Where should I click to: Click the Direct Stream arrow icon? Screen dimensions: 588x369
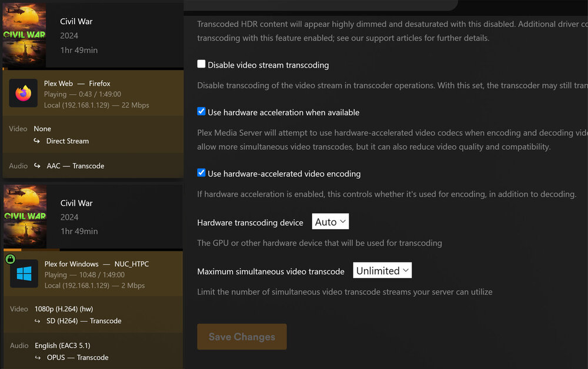point(36,141)
